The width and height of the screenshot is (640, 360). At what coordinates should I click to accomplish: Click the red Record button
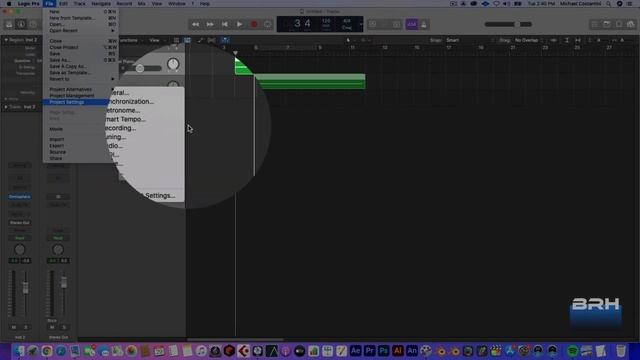(x=254, y=24)
